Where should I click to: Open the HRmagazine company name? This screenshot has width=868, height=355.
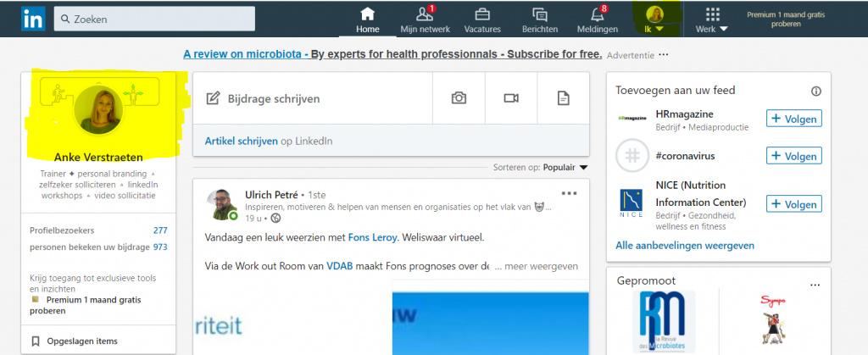click(x=684, y=114)
